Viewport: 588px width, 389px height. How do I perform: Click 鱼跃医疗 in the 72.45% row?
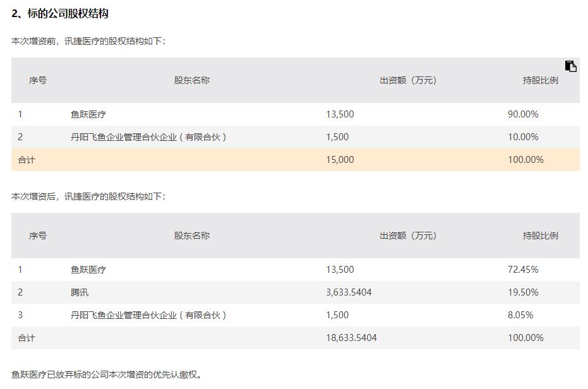click(88, 270)
